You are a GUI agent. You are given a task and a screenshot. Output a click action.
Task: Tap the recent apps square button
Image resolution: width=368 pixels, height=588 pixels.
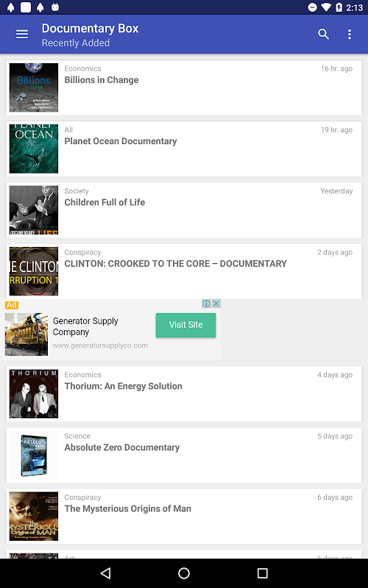click(263, 573)
